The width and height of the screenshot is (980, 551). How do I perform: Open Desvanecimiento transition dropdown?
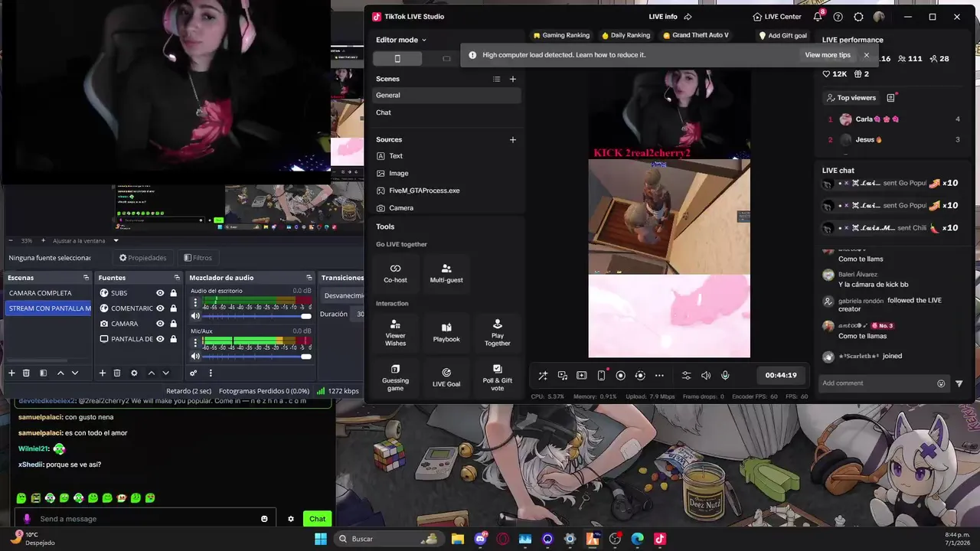[343, 295]
